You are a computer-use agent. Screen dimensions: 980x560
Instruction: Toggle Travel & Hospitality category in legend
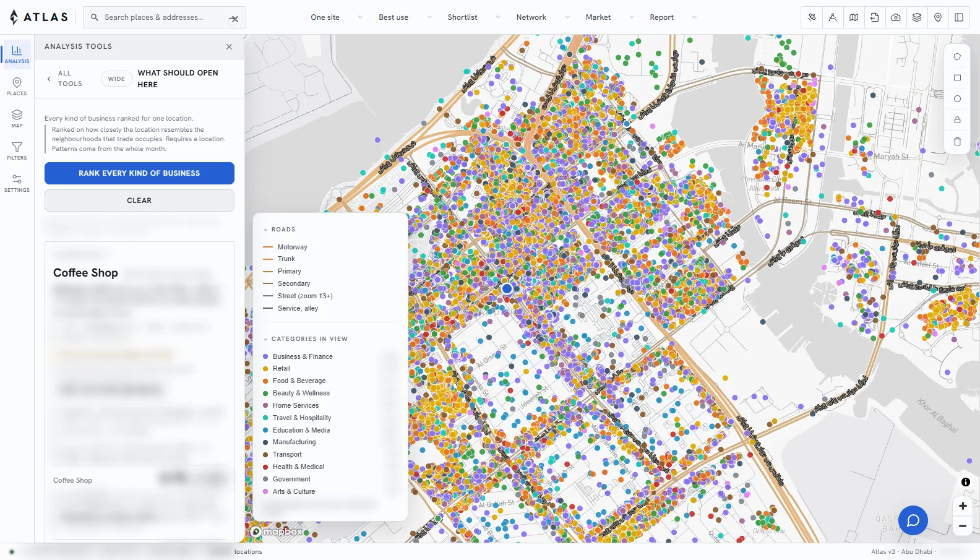(x=296, y=418)
